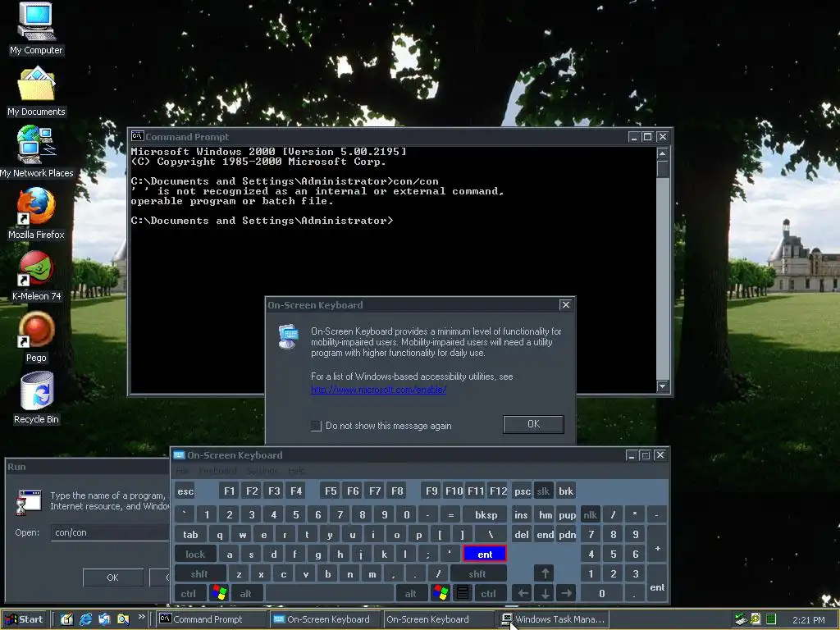Click the left arrow key on keyboard

tap(523, 593)
